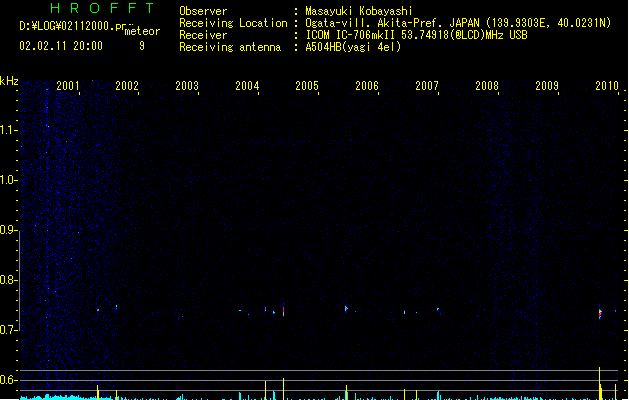The image size is (629, 400).
Task: Click the 2004 time axis label
Action: [x=247, y=85]
